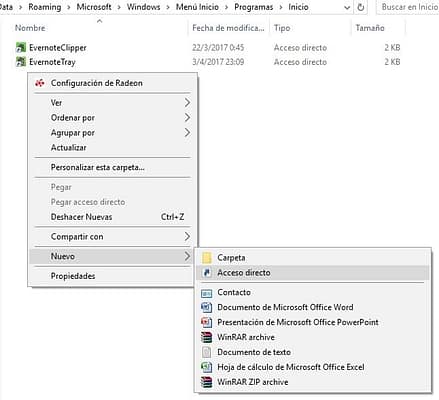Screen dimensions: 439x400
Task: Navigate to Windows in the breadcrumb path
Action: pos(143,7)
